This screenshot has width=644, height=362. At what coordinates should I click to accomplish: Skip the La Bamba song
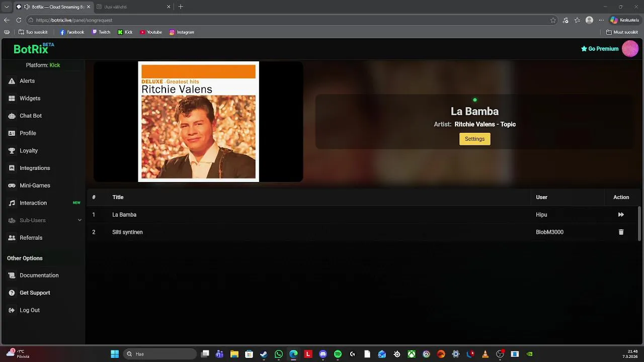point(621,215)
